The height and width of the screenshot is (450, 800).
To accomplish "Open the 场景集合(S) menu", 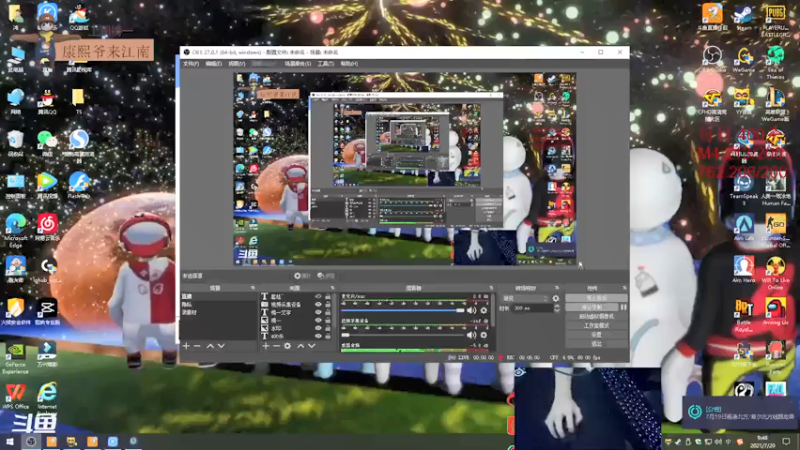I will 298,64.
